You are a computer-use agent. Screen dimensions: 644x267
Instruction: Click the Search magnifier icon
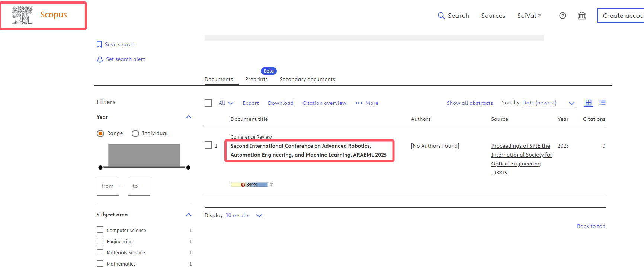pyautogui.click(x=441, y=16)
